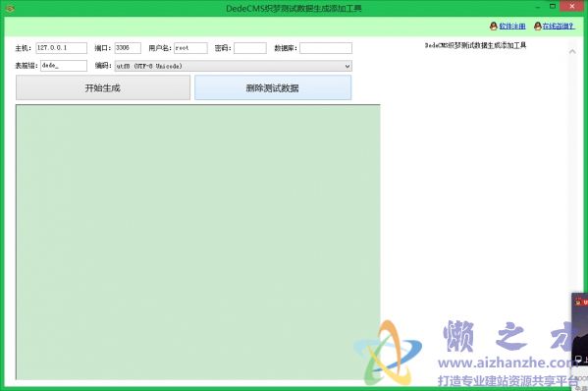The height and width of the screenshot is (391, 588).
Task: Focus the table prefix field with dede_
Action: click(64, 66)
